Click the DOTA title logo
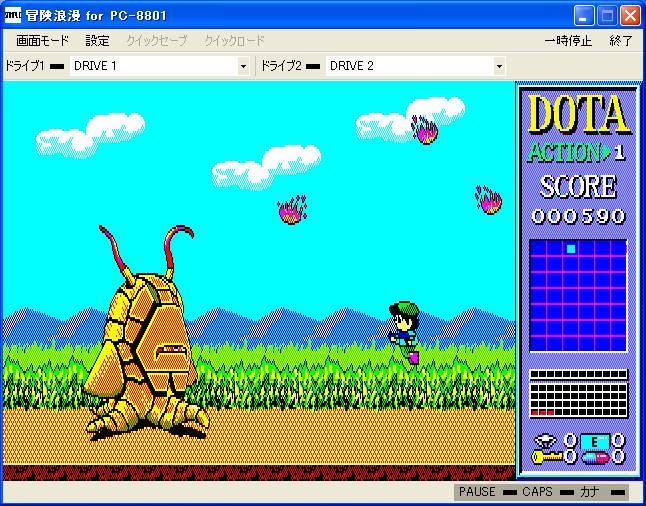 point(578,114)
